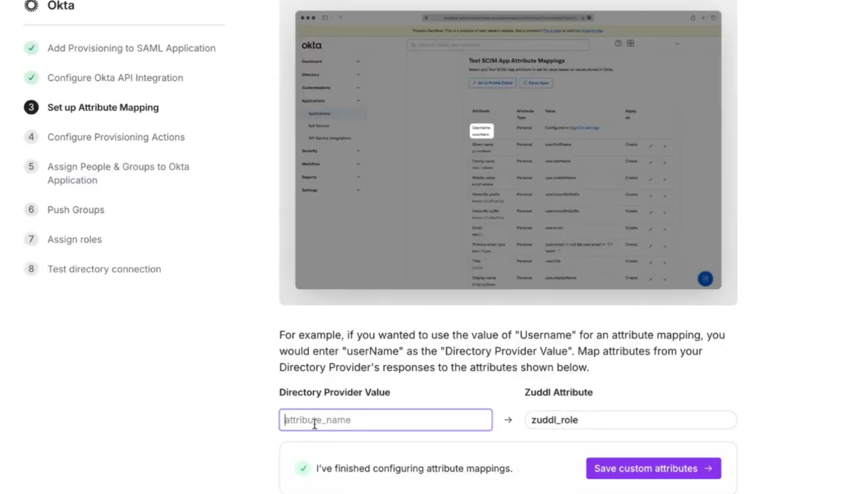Screen dimensions: 868x494
Task: Click the step 7 number badge
Action: tap(31, 239)
